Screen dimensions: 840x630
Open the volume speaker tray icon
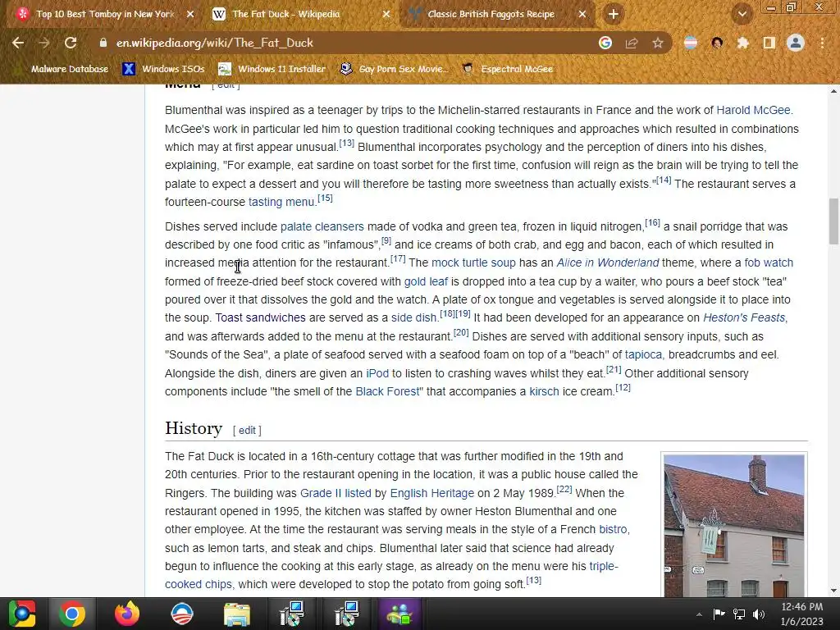(759, 614)
